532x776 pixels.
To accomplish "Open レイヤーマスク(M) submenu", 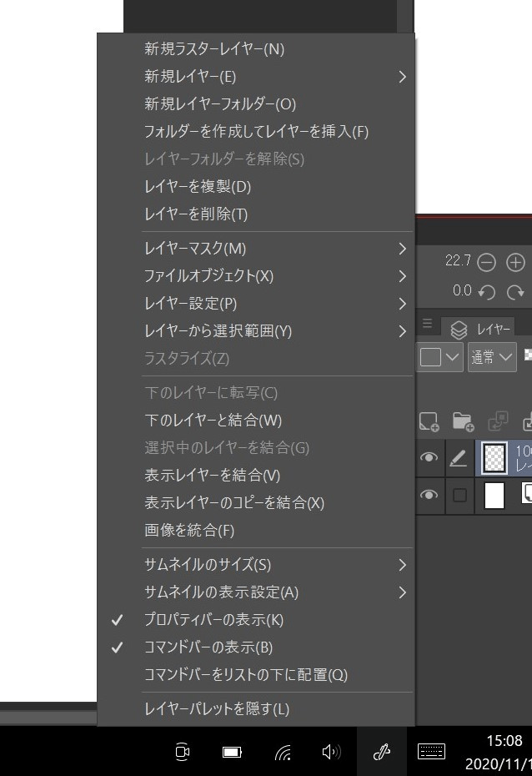I will point(256,249).
